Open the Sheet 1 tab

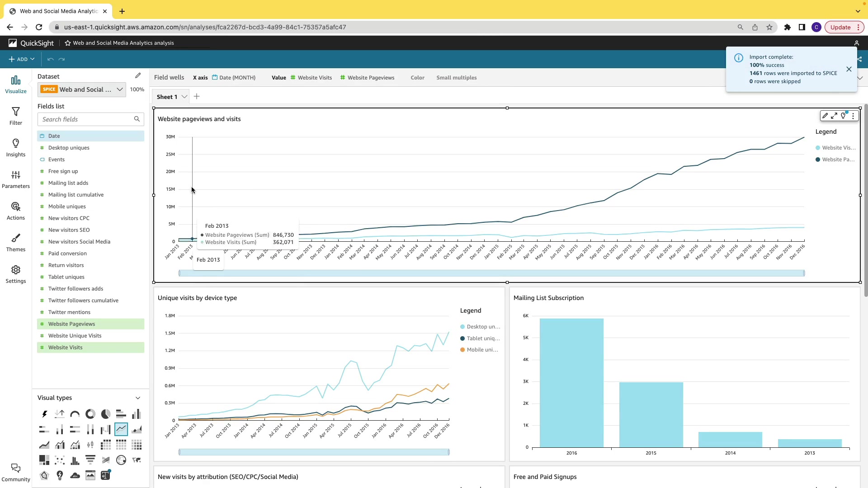167,97
